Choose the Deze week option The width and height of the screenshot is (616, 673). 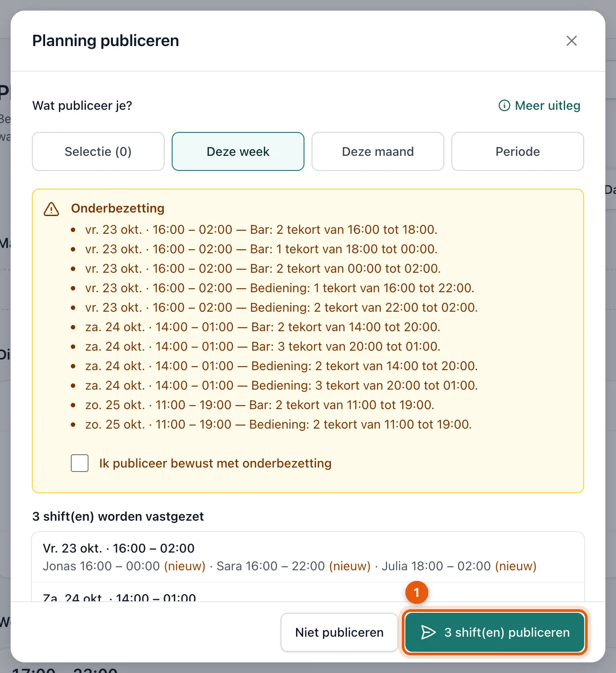pos(238,151)
